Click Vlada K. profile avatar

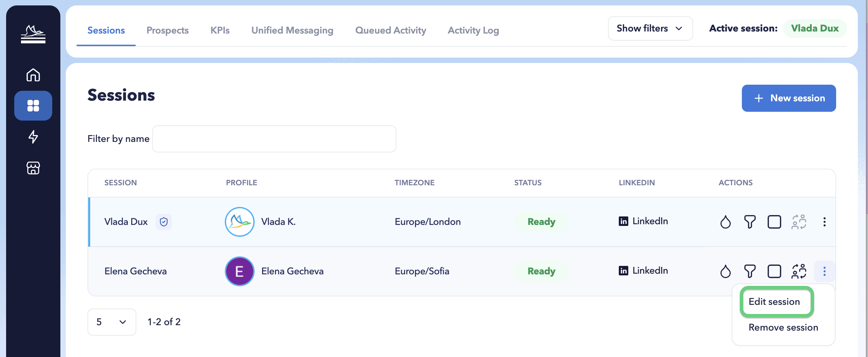pos(239,222)
